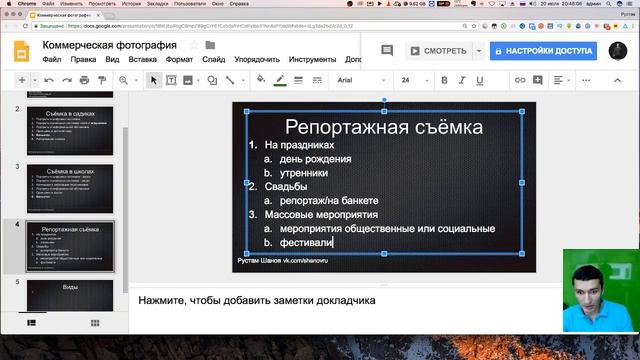Open the font size 24 dropdown

point(414,80)
